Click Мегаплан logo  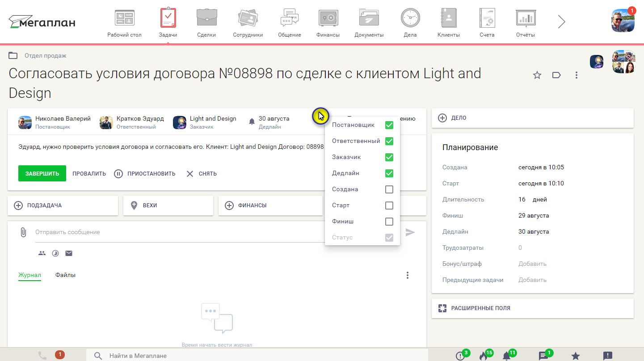pos(42,22)
